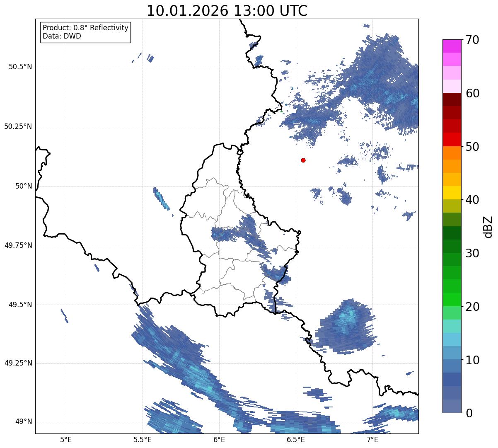The height and width of the screenshot is (448, 498).
Task: Click the 50.25°N latitude label
Action: pyautogui.click(x=18, y=126)
